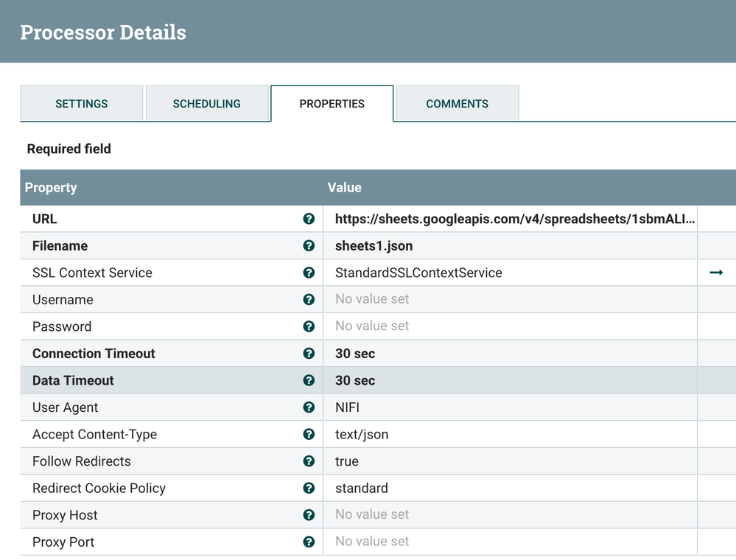Open the Comments tab
The height and width of the screenshot is (560, 736).
click(x=457, y=104)
